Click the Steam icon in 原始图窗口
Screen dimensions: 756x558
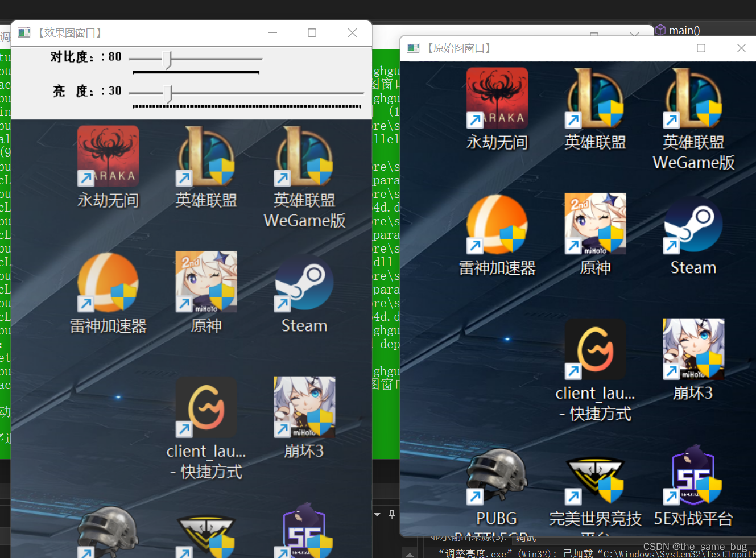click(x=693, y=224)
